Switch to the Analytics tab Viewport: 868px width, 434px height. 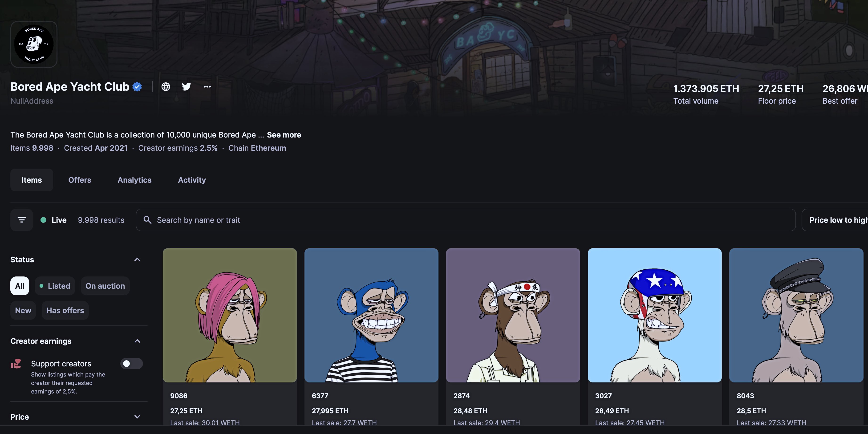(134, 180)
